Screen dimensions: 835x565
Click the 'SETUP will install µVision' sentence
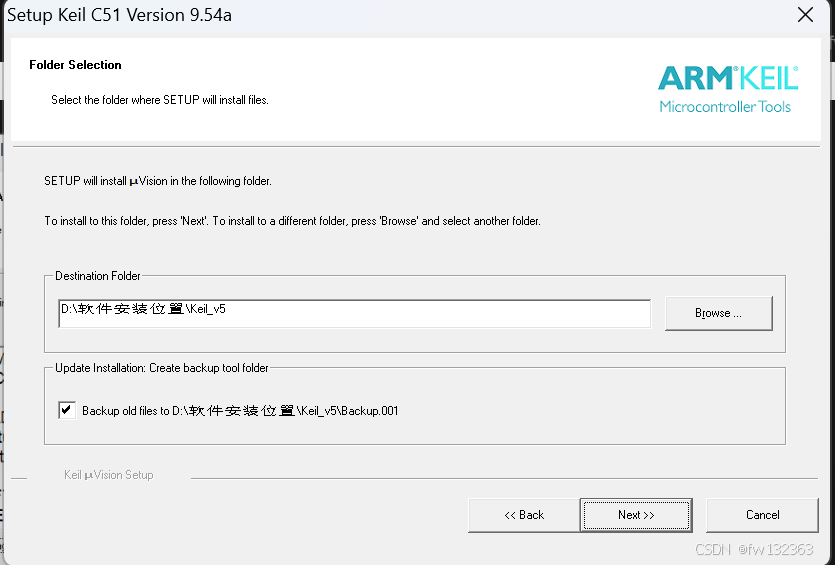pos(158,181)
